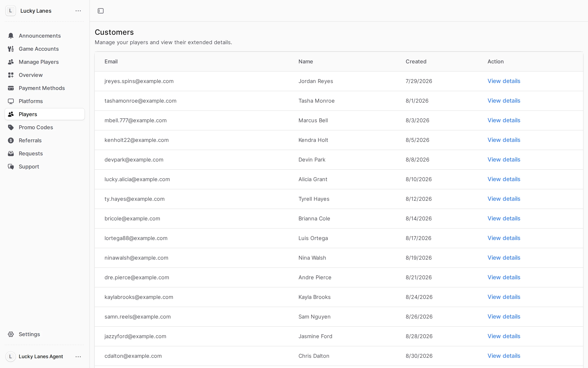This screenshot has height=368, width=588.
Task: Click the Promo Codes tag icon
Action: coord(11,127)
